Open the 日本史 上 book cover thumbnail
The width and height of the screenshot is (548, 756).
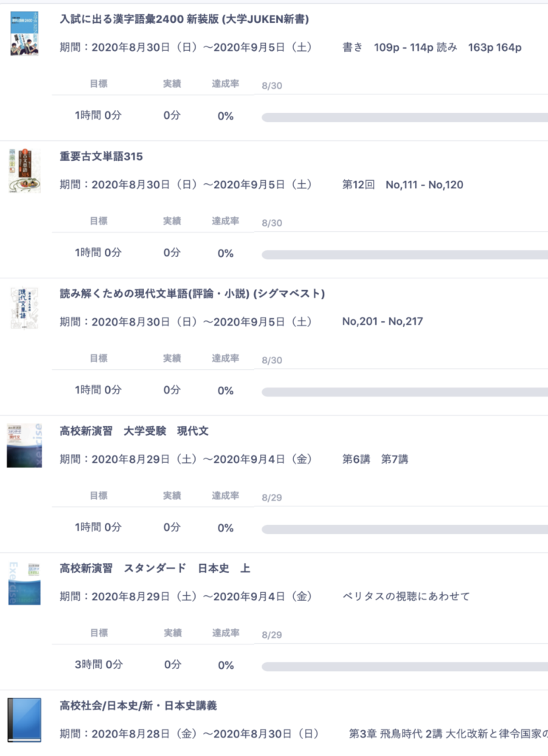pos(24,583)
